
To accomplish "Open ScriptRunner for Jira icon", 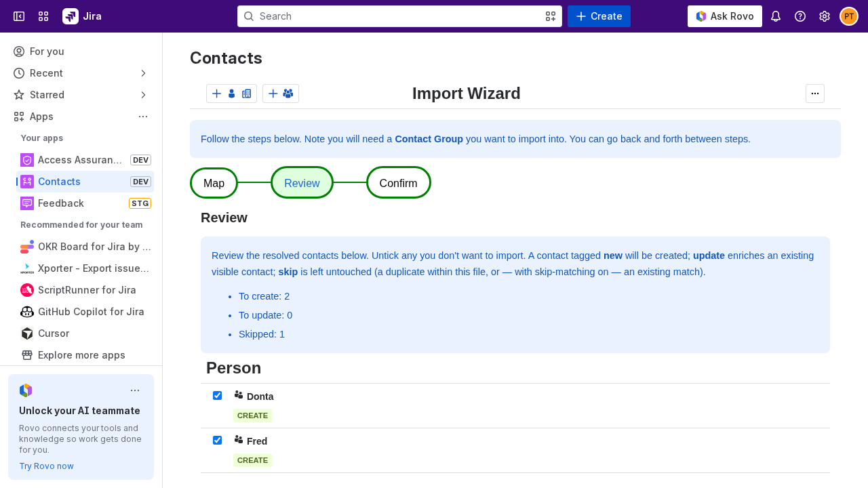I will (x=27, y=290).
